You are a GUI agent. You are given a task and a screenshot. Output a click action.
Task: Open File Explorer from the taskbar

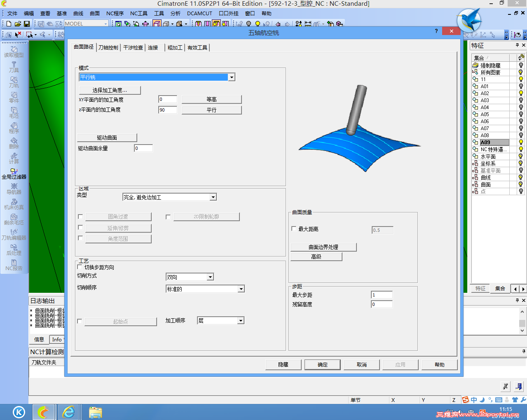point(95,412)
